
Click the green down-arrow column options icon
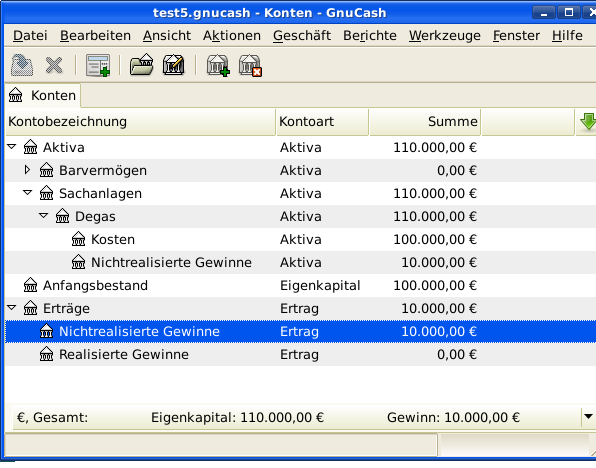click(588, 122)
